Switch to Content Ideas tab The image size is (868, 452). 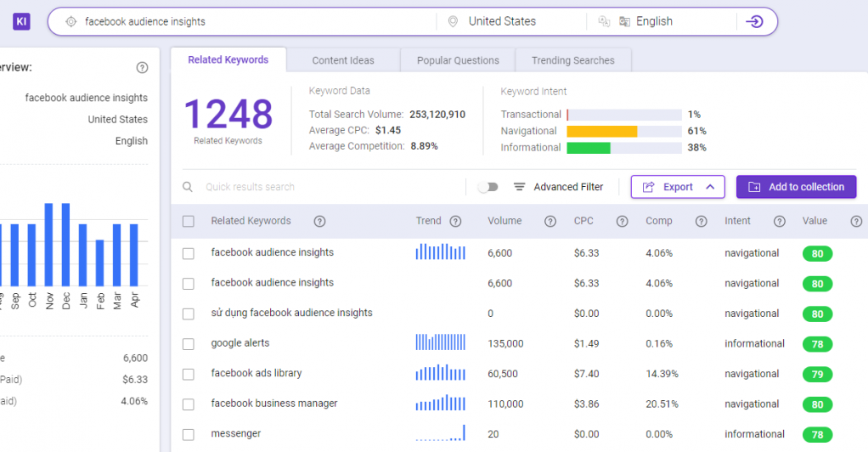[343, 60]
